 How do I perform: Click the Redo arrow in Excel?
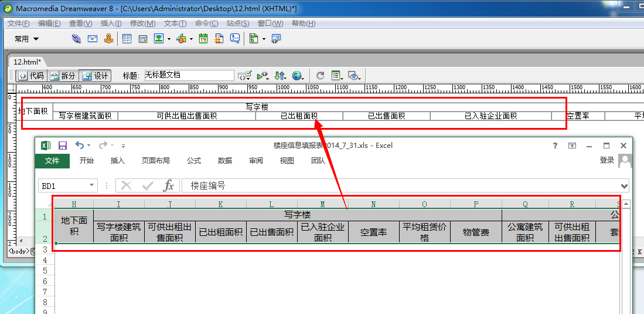point(103,145)
